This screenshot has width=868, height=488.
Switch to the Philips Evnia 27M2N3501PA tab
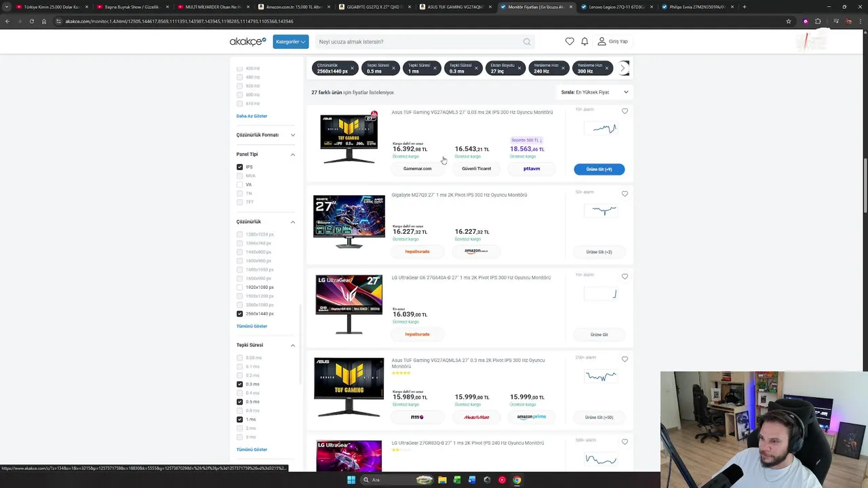(696, 7)
